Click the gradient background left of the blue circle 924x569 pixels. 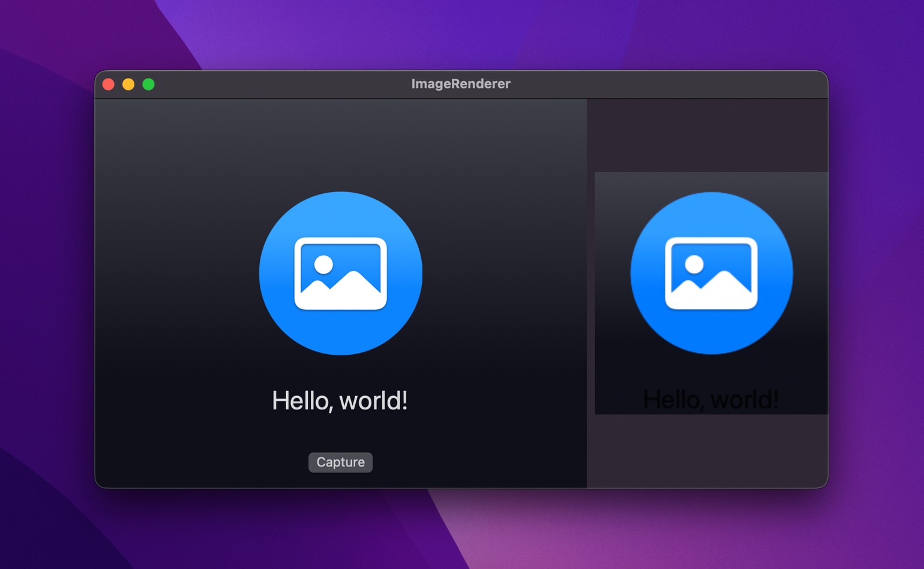click(177, 273)
